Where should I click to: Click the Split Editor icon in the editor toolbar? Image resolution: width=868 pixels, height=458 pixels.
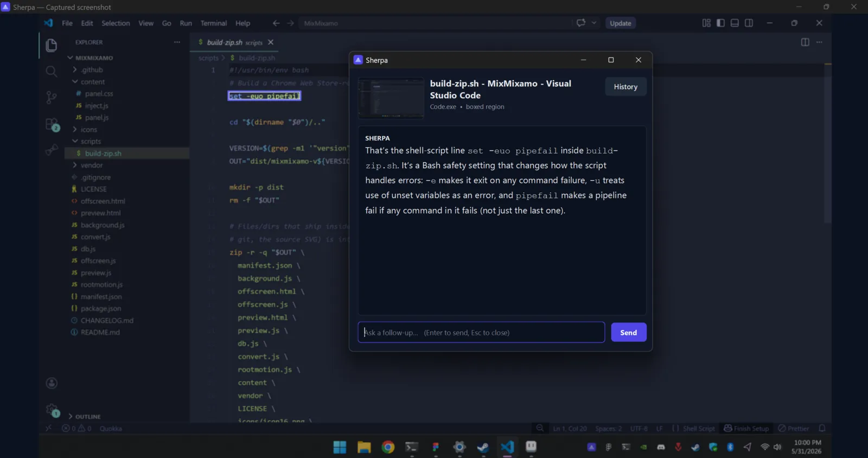pos(805,42)
